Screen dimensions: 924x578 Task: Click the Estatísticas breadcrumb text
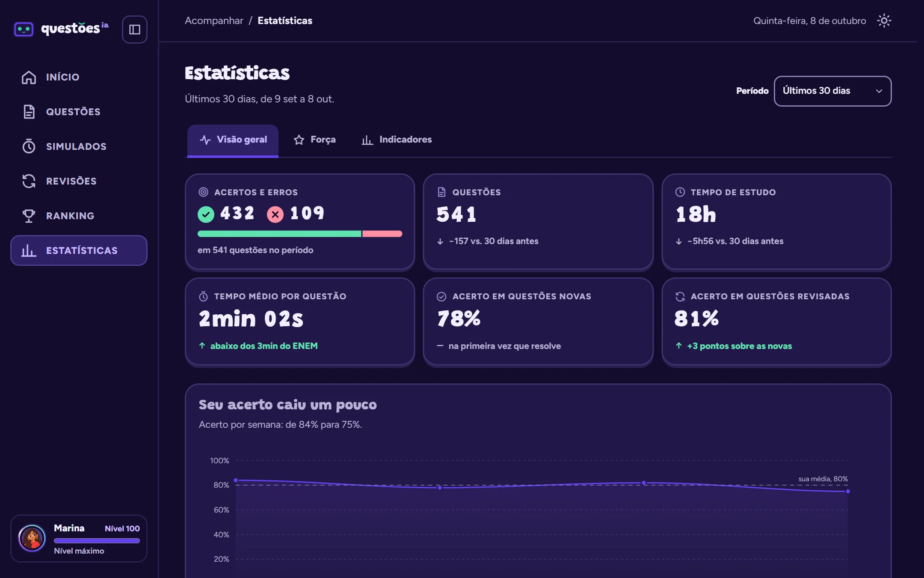tap(285, 21)
